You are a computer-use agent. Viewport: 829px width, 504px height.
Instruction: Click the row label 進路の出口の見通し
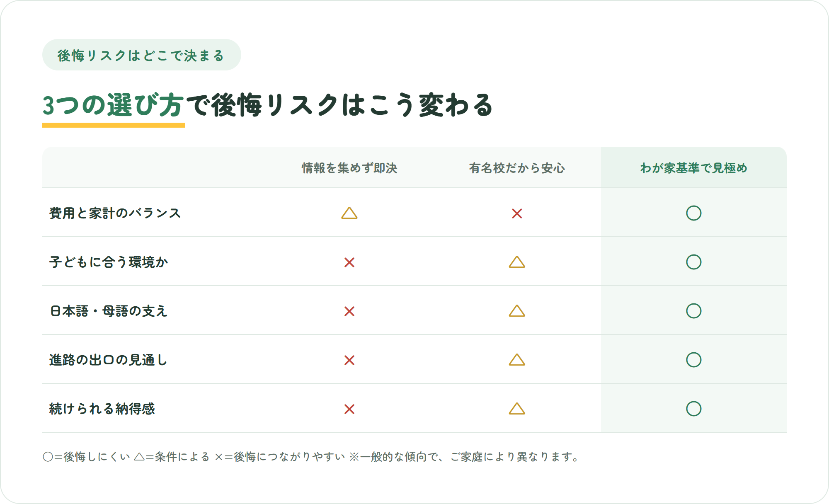coord(108,360)
